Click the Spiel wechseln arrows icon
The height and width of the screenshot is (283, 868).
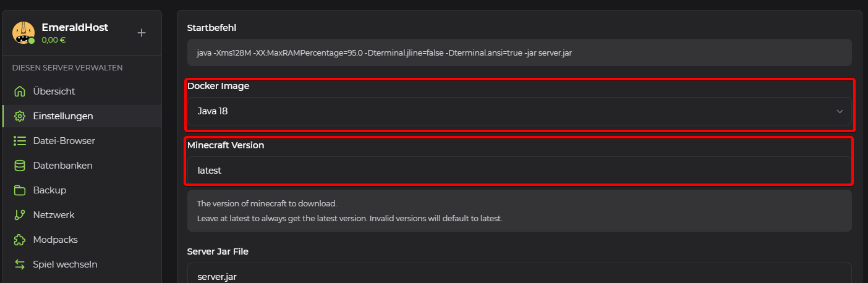(20, 264)
